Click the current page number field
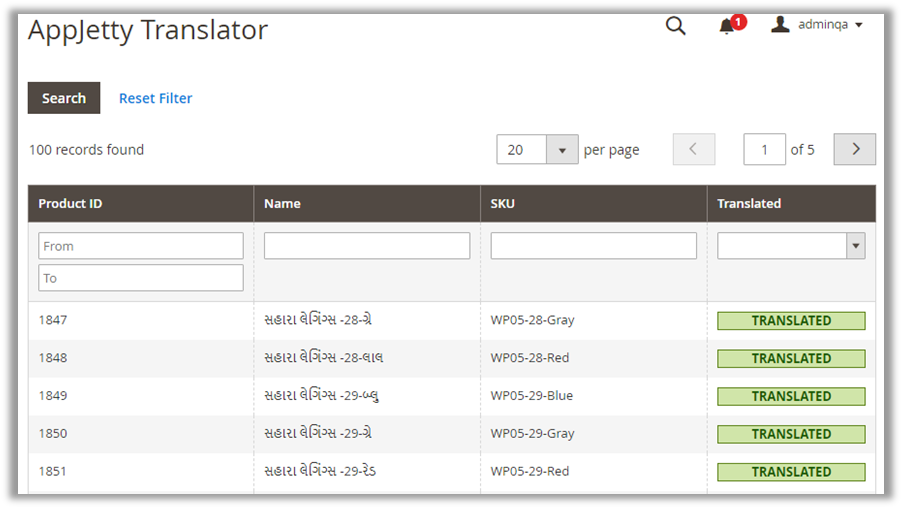903x509 pixels. [x=764, y=149]
